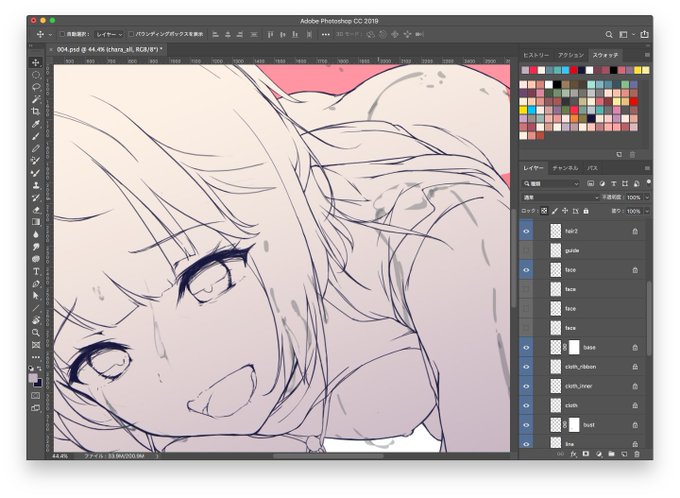Select the Eyedropper tool

point(36,124)
